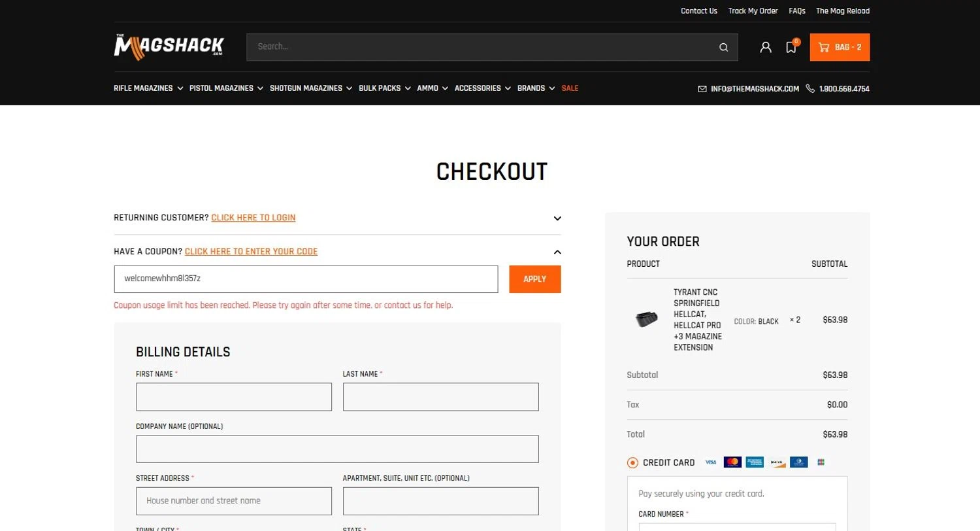Click the First Name field
Screen dimensions: 980x531
click(234, 397)
